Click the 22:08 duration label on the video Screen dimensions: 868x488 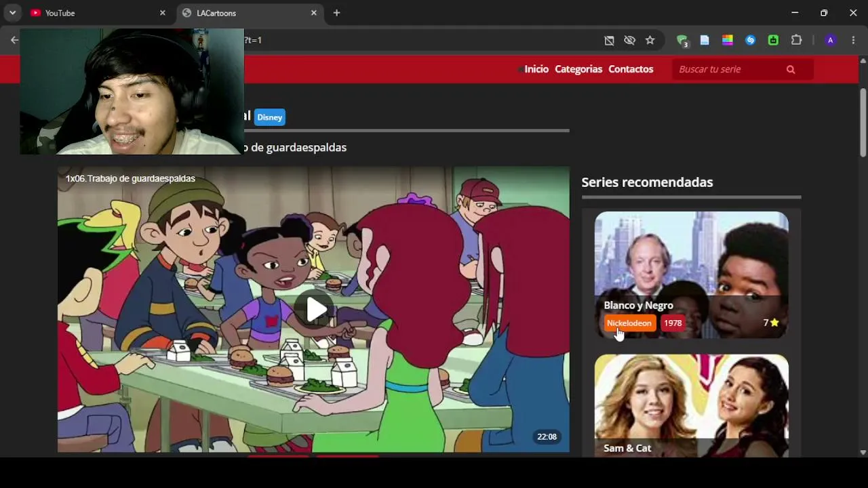pyautogui.click(x=547, y=436)
